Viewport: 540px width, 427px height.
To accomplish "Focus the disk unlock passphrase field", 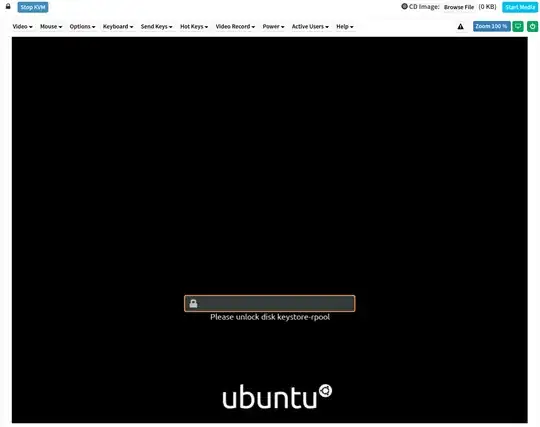I will pyautogui.click(x=270, y=303).
